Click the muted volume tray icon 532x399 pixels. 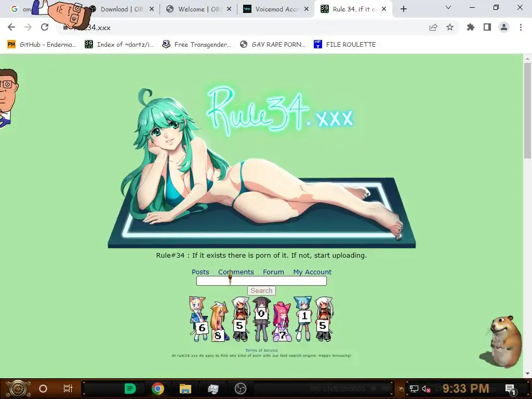tap(426, 389)
